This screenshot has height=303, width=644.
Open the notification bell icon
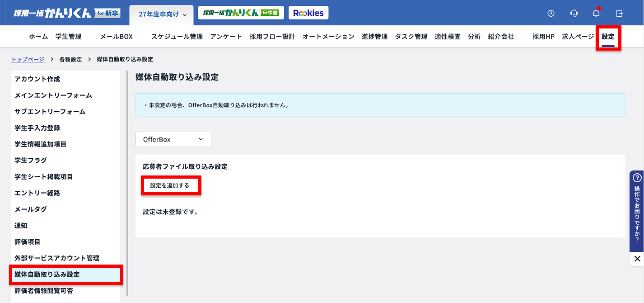[x=596, y=13]
